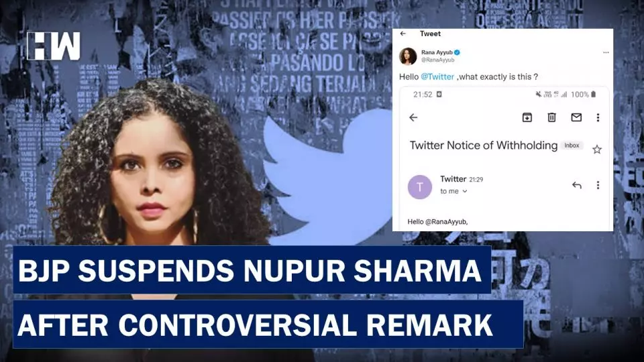The width and height of the screenshot is (644, 362).
Task: Click Rana Ayyub's profile avatar
Action: [x=408, y=56]
